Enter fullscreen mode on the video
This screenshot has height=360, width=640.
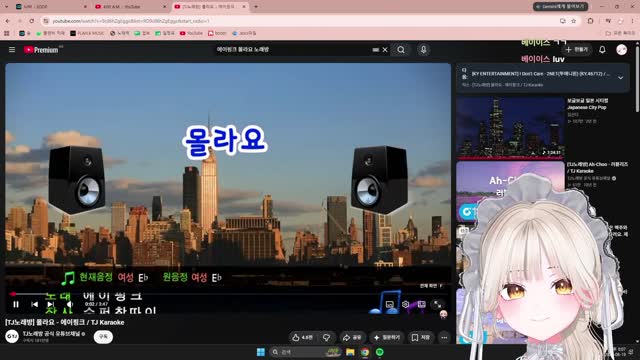click(437, 304)
